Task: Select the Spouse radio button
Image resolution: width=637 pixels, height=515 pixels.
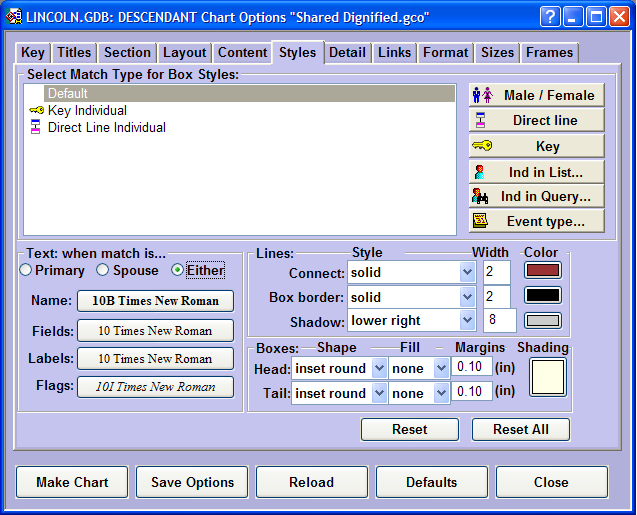Action: pyautogui.click(x=102, y=270)
